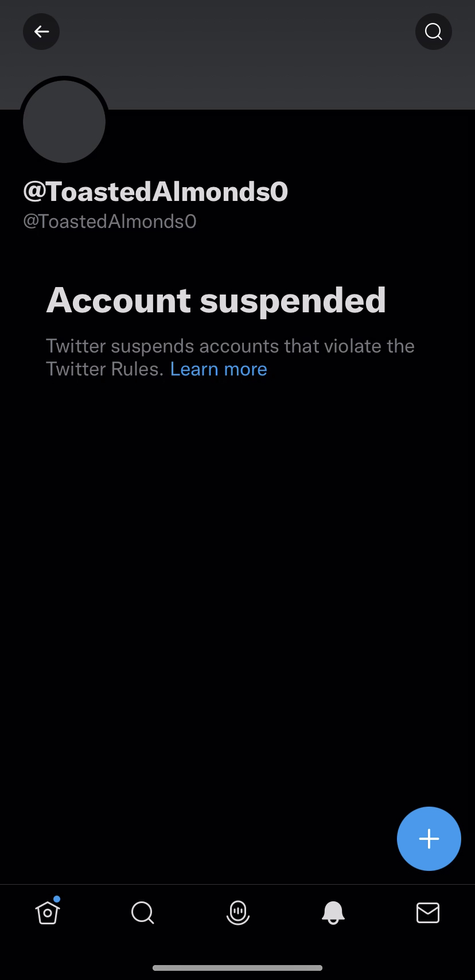Viewport: 475px width, 980px height.
Task: View Notifications via the bell icon
Action: (333, 912)
